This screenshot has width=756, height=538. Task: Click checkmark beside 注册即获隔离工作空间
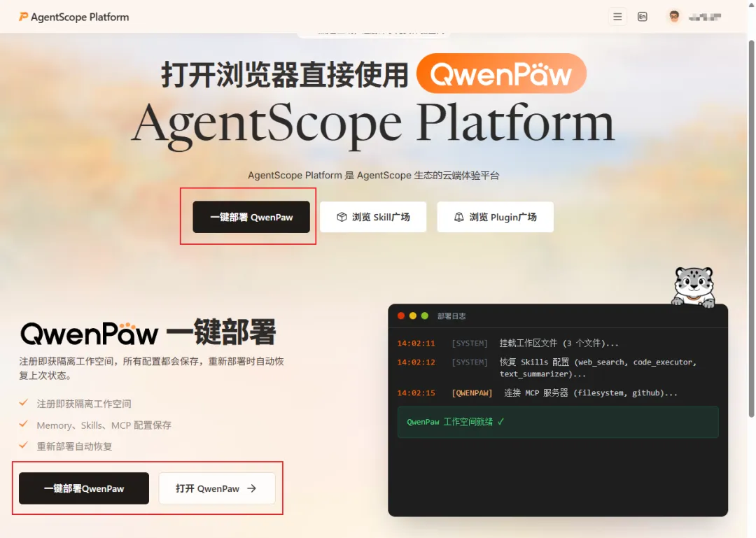(x=23, y=402)
